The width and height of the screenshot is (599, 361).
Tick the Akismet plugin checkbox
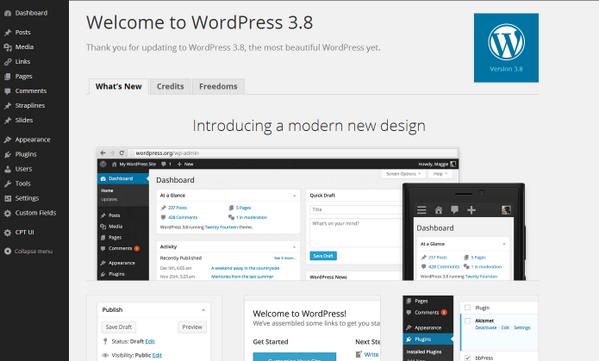pyautogui.click(x=467, y=321)
